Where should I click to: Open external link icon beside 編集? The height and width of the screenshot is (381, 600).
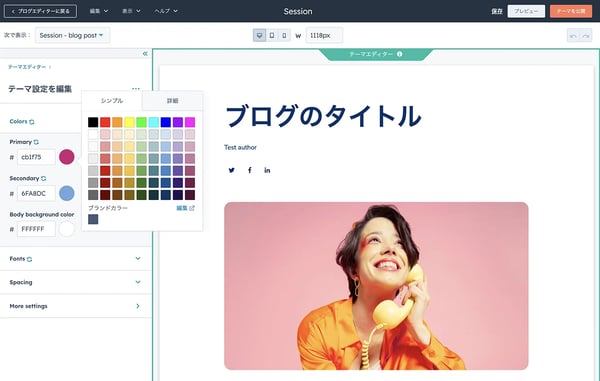(x=192, y=208)
